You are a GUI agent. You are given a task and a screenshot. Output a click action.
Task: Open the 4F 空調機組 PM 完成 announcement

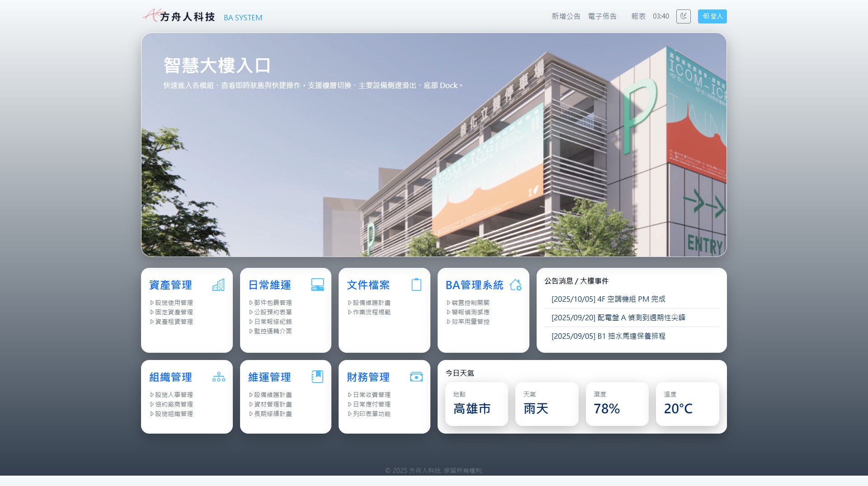coord(608,299)
